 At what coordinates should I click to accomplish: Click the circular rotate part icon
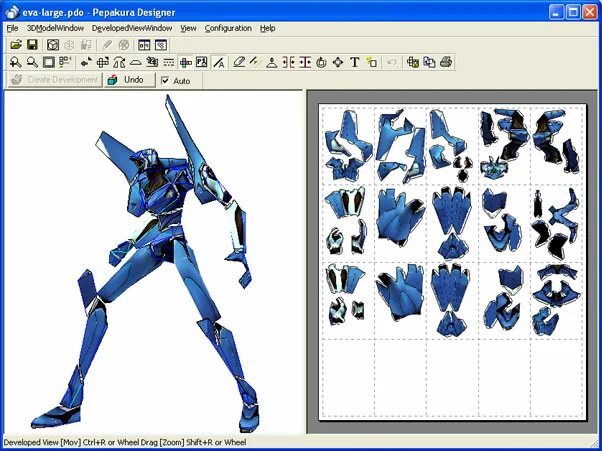(x=321, y=62)
